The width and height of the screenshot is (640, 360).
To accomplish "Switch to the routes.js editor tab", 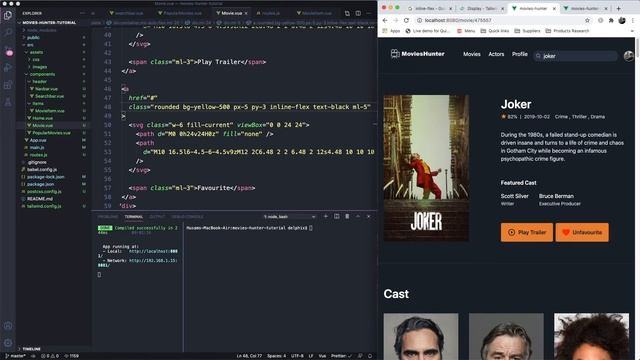I will coord(271,13).
